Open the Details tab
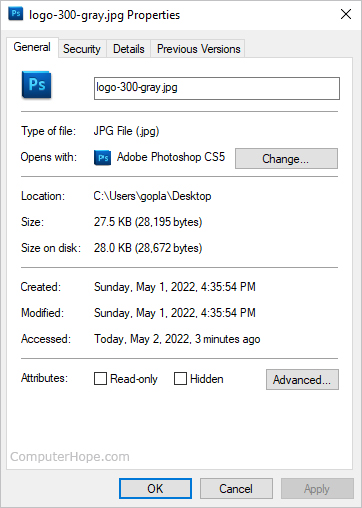The height and width of the screenshot is (508, 362). [129, 49]
